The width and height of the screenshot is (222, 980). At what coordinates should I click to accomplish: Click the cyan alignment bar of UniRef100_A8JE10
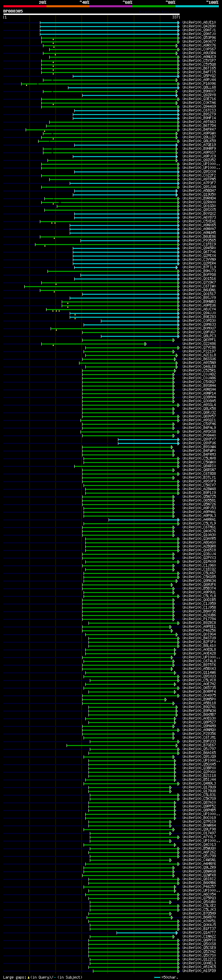coord(110,23)
